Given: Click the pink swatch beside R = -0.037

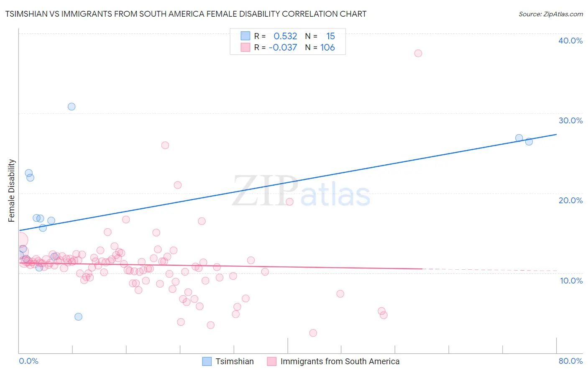Looking at the screenshot, I should coord(245,47).
